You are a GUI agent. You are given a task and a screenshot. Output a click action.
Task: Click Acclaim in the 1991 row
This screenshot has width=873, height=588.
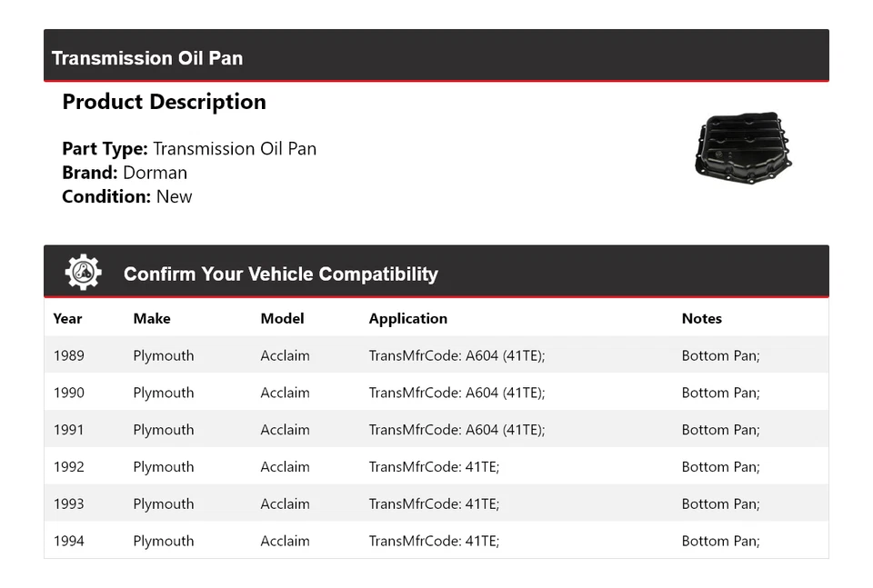pos(285,430)
